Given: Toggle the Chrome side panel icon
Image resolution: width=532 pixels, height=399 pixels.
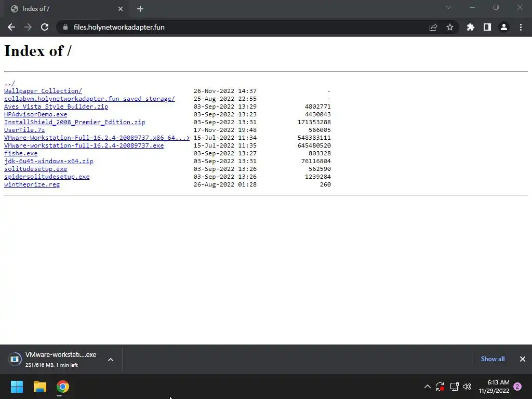Looking at the screenshot, I should pyautogui.click(x=487, y=27).
